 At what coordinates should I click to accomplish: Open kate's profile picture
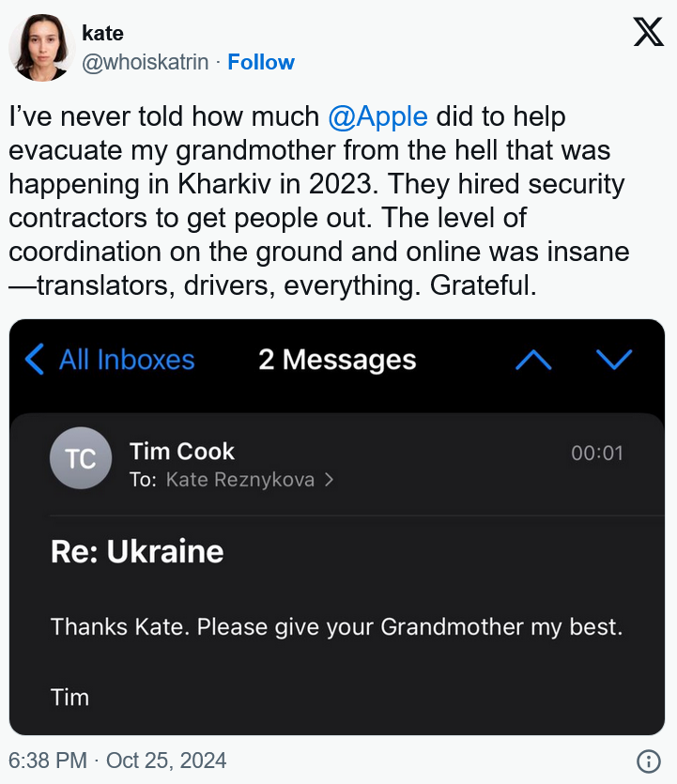[x=41, y=47]
